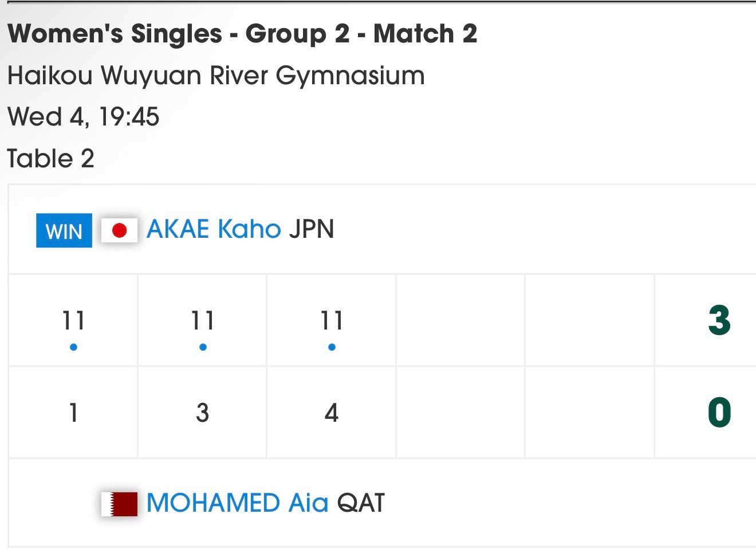Click Mohamed's first game score 1
Viewport: 756px width, 553px height.
73,413
